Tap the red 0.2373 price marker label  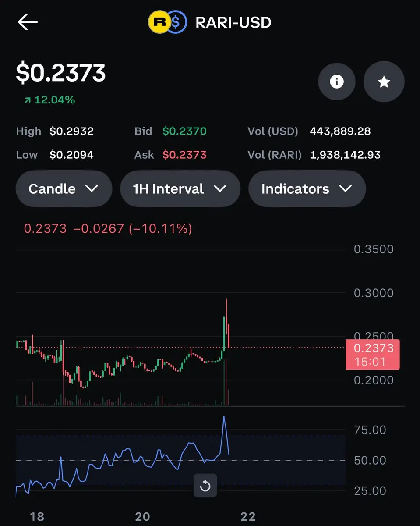[373, 355]
